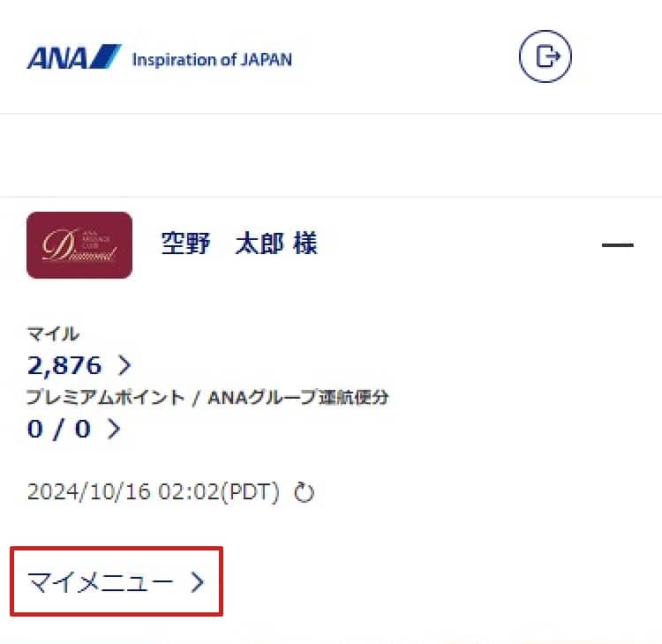Refresh the mileage balance timestamp
Image resolution: width=662 pixels, height=644 pixels.
pyautogui.click(x=304, y=492)
